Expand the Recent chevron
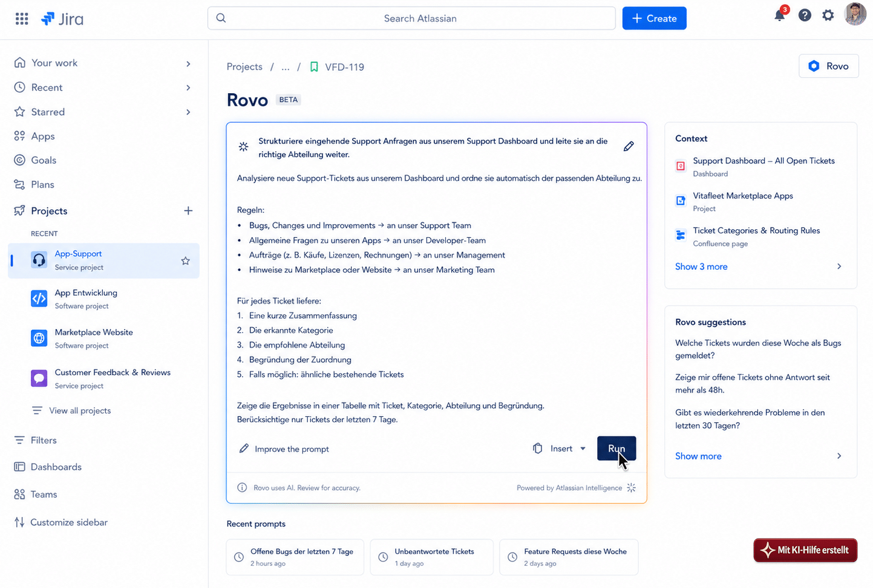Screen dimensions: 873x588 [188, 88]
